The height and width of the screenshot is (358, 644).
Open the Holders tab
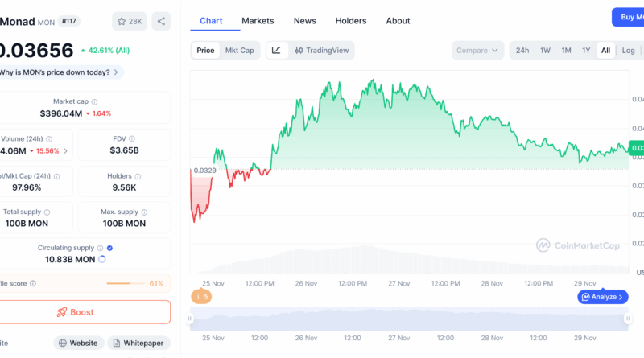(x=350, y=21)
